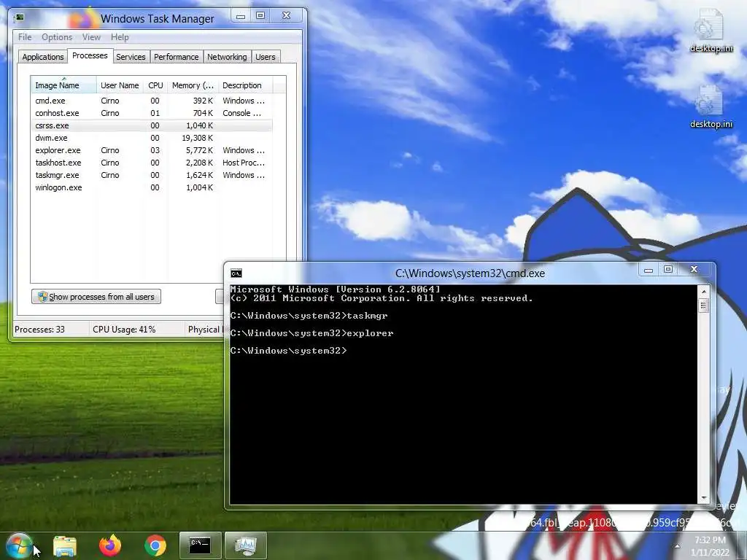Screen dimensions: 747x560
Task: Click scroll up arrow in cmd window
Action: 704,291
